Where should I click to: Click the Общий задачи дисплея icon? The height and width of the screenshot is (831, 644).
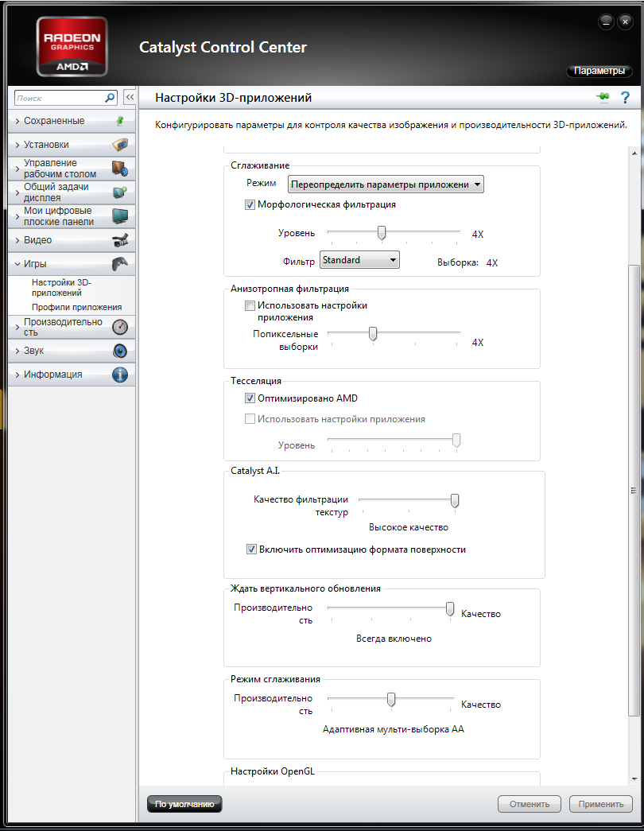tap(120, 192)
